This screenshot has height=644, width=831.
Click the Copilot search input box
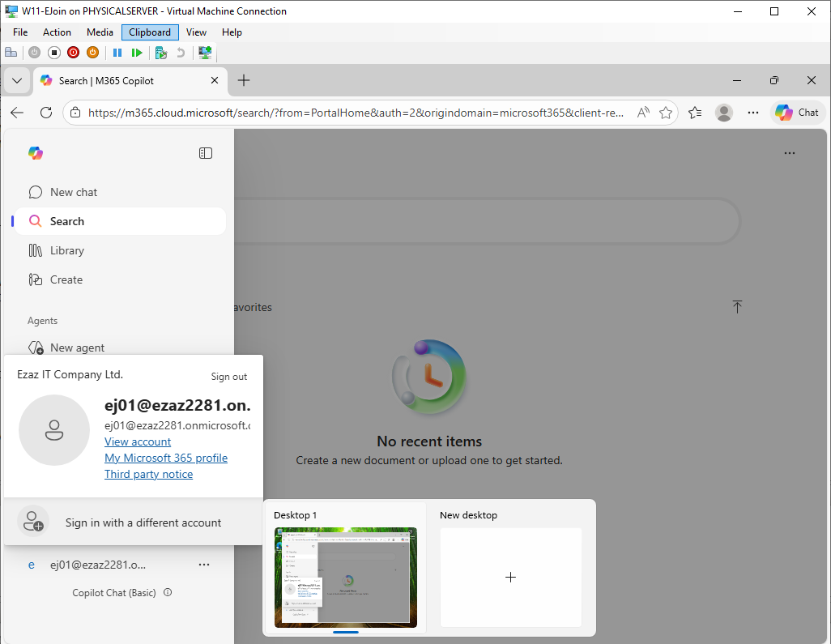point(486,221)
